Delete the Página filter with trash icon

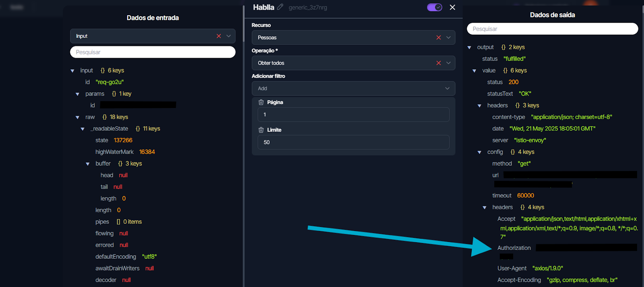point(261,102)
